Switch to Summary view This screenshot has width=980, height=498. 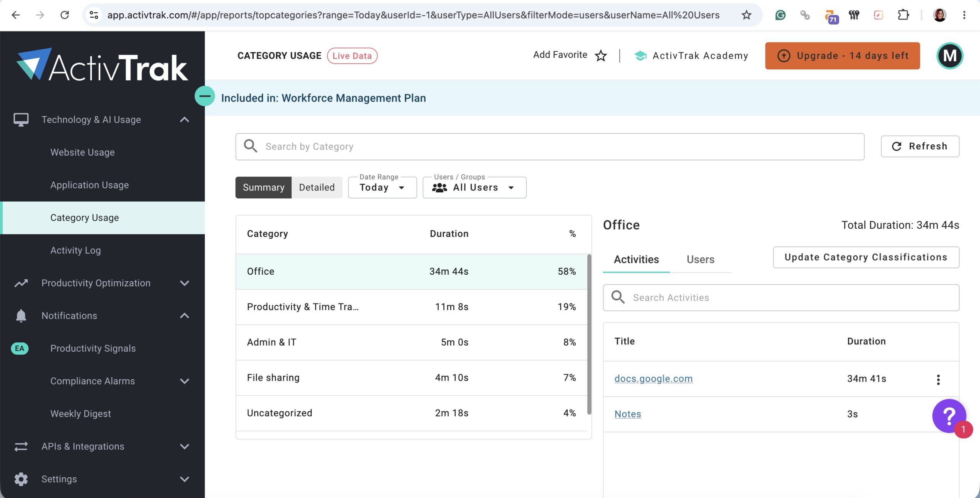tap(263, 187)
